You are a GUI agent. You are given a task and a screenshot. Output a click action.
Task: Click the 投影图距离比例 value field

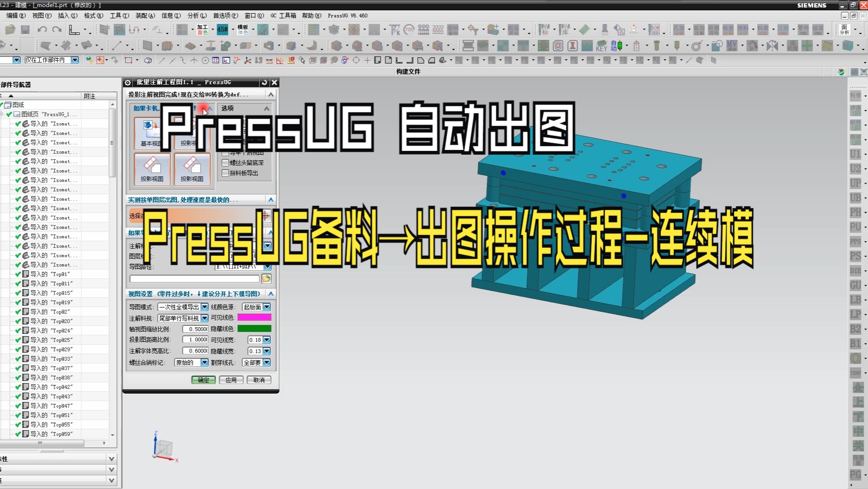click(x=195, y=339)
